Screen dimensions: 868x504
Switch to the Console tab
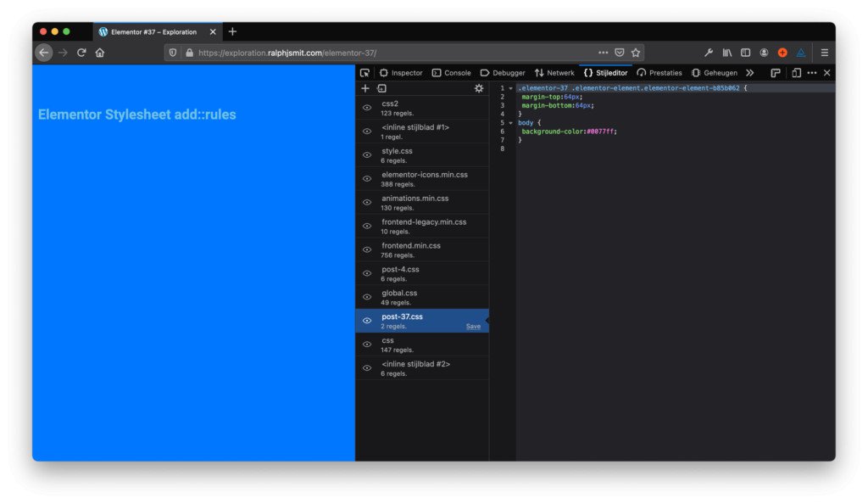click(452, 72)
